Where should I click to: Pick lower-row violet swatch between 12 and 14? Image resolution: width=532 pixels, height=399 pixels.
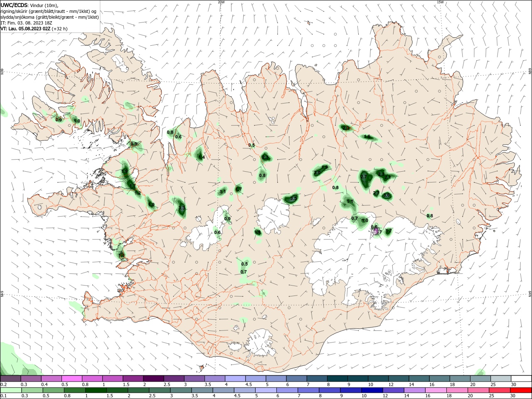click(393, 390)
